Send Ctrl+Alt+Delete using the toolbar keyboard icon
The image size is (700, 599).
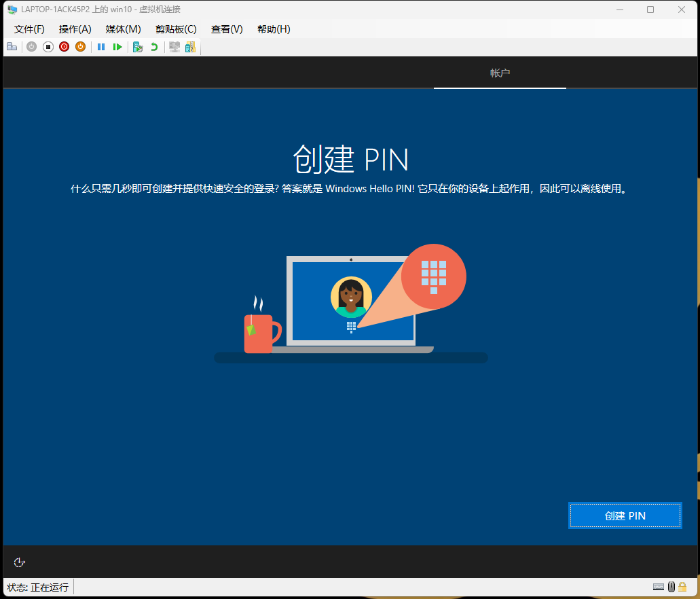point(12,46)
